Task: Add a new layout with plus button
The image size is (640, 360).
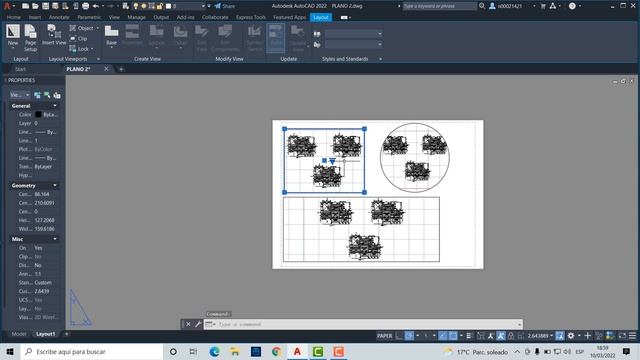Action: tap(67, 334)
